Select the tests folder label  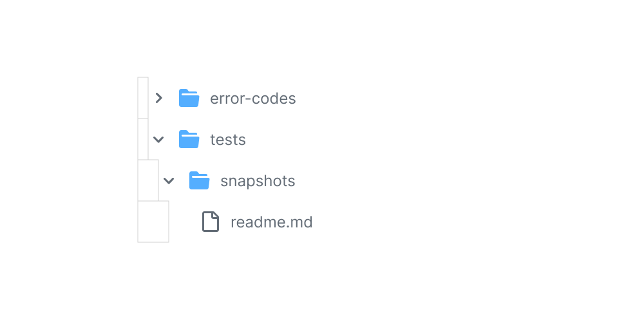click(228, 140)
